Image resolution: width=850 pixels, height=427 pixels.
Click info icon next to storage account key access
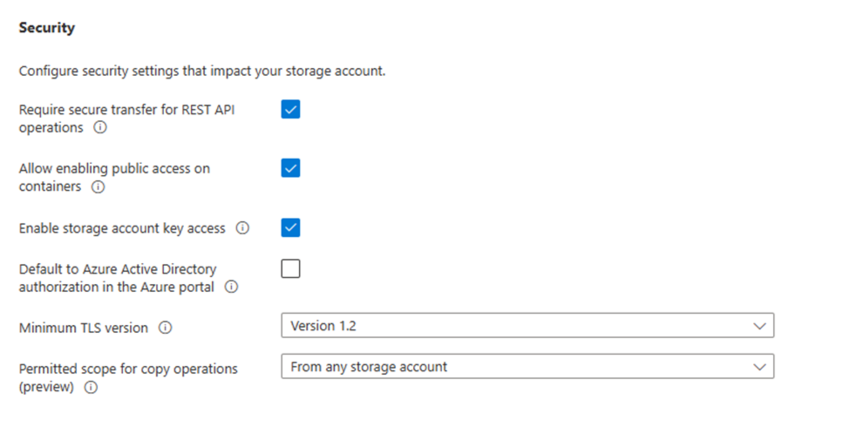pyautogui.click(x=242, y=228)
